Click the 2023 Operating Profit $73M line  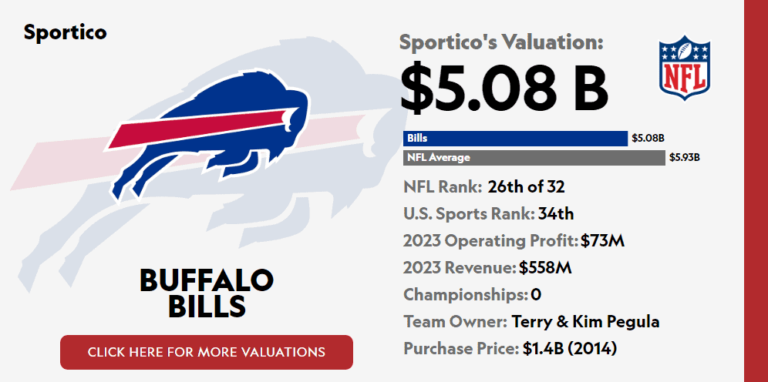click(514, 241)
